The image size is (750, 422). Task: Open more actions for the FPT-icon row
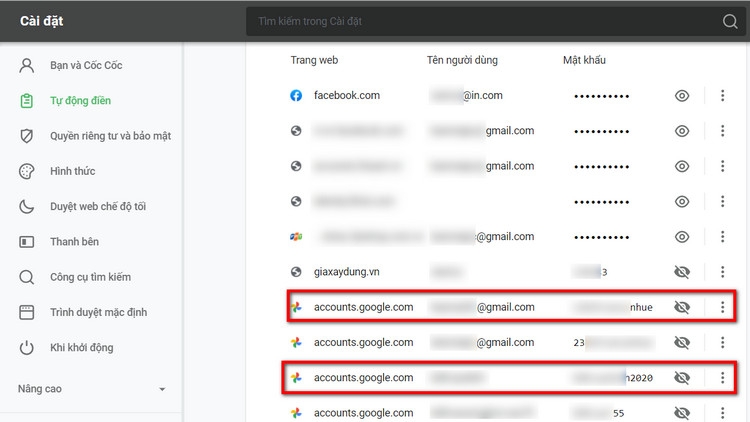coord(722,237)
